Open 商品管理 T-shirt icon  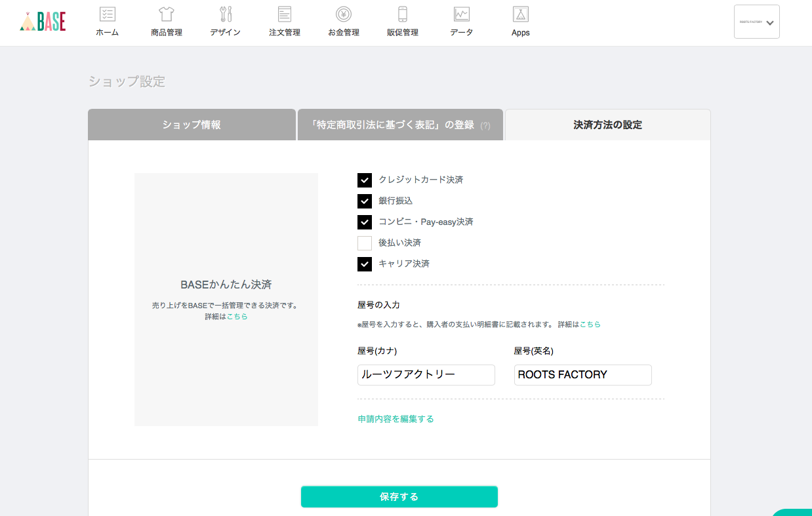click(166, 14)
